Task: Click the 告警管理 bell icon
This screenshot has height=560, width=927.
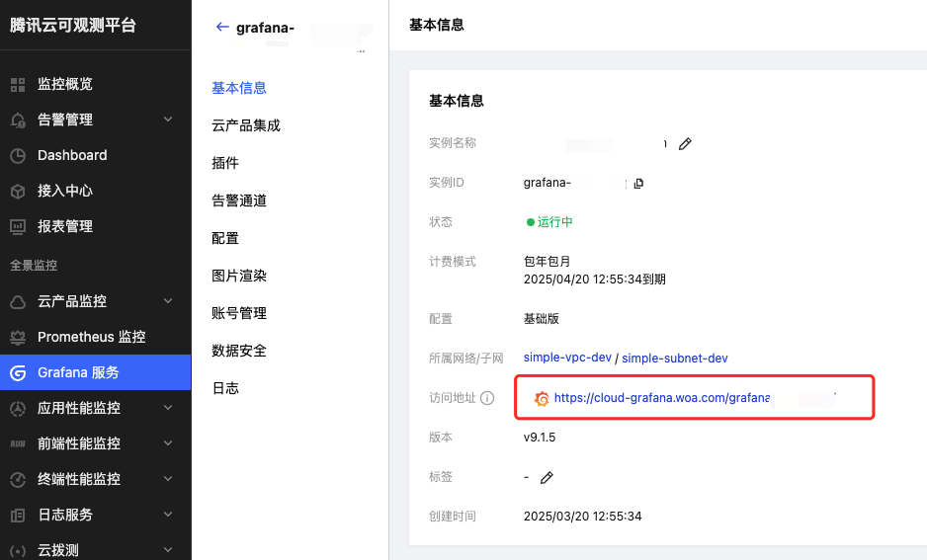Action: (x=18, y=120)
